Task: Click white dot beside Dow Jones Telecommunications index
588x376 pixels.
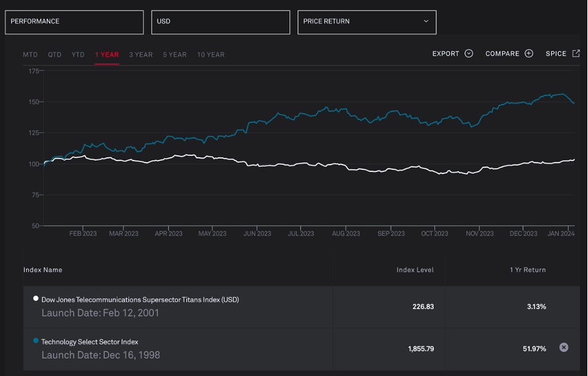Action: [36, 298]
